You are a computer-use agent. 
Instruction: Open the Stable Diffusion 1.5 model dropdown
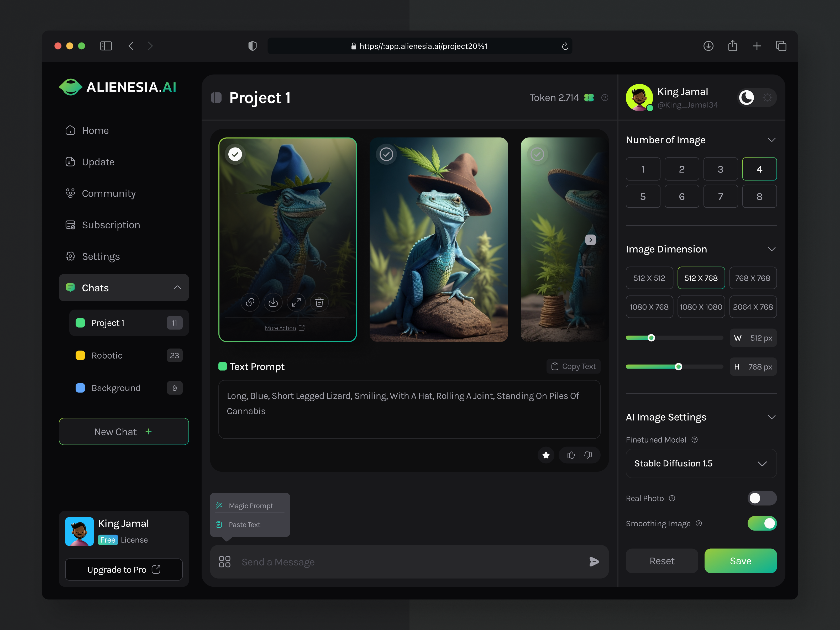coord(701,463)
